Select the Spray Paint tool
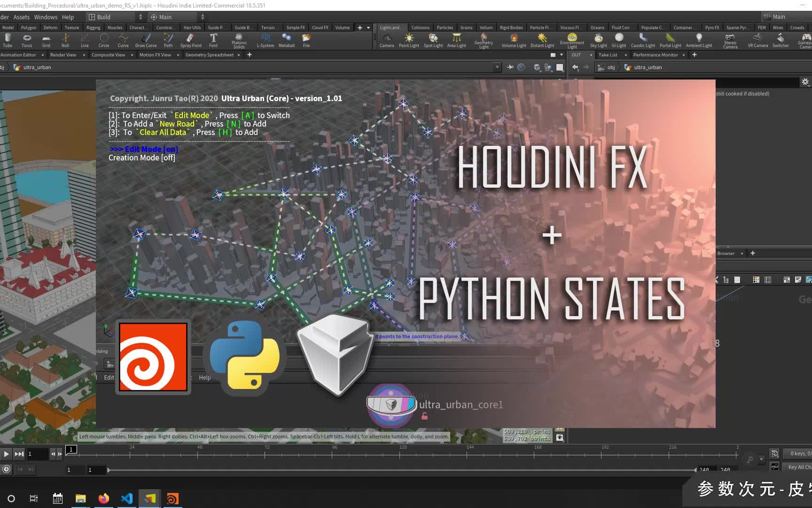This screenshot has width=812, height=508. [x=191, y=40]
